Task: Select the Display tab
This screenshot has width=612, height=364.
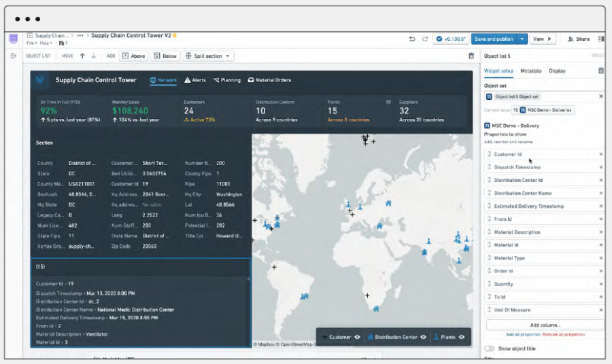Action: 557,71
